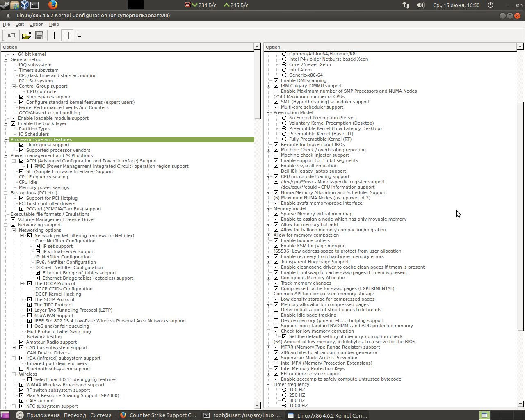Switch to Full View with the tree icon
Viewport: 525px width, 420px height.
[79, 36]
